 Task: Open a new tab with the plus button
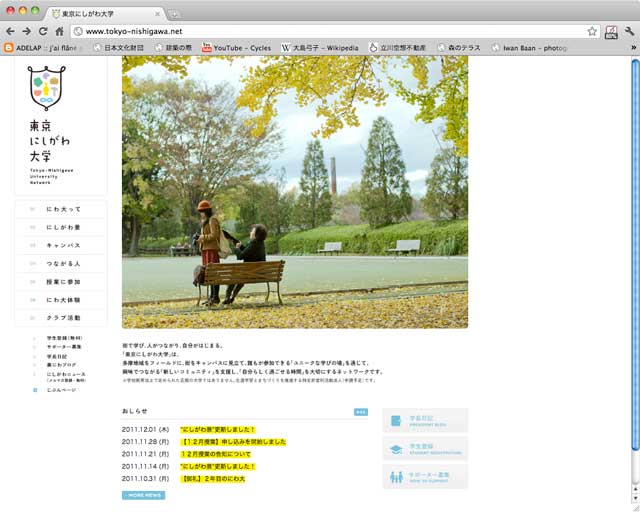(174, 14)
